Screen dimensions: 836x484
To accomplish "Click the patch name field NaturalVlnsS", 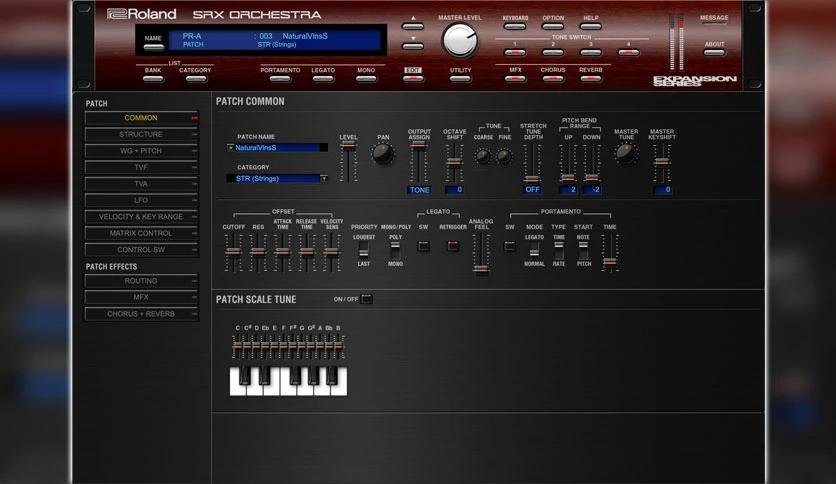I will point(277,148).
